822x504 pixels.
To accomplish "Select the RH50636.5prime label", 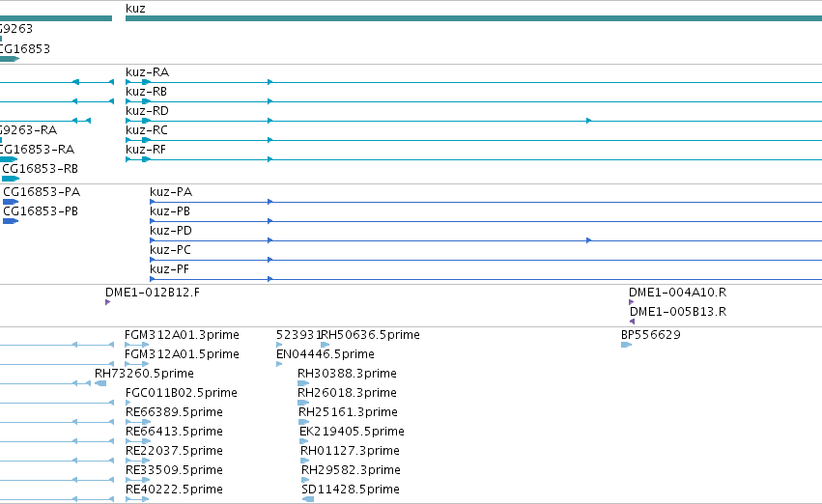I will (x=370, y=335).
